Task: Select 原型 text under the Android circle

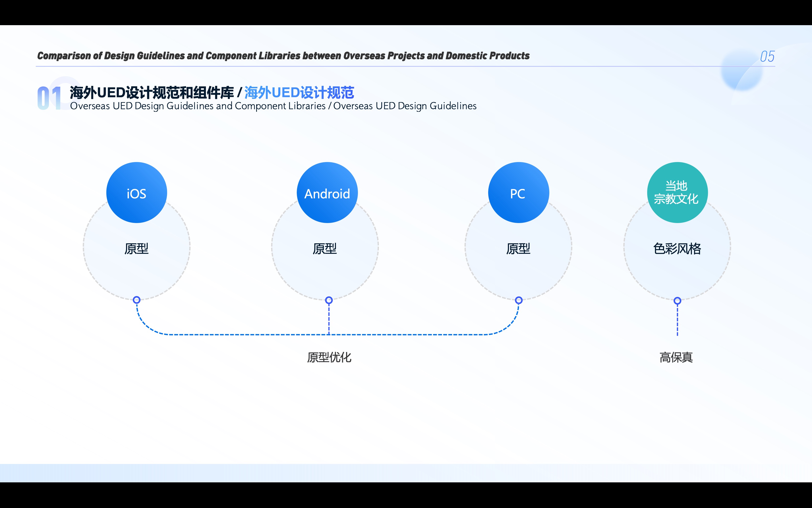Action: [x=325, y=249]
